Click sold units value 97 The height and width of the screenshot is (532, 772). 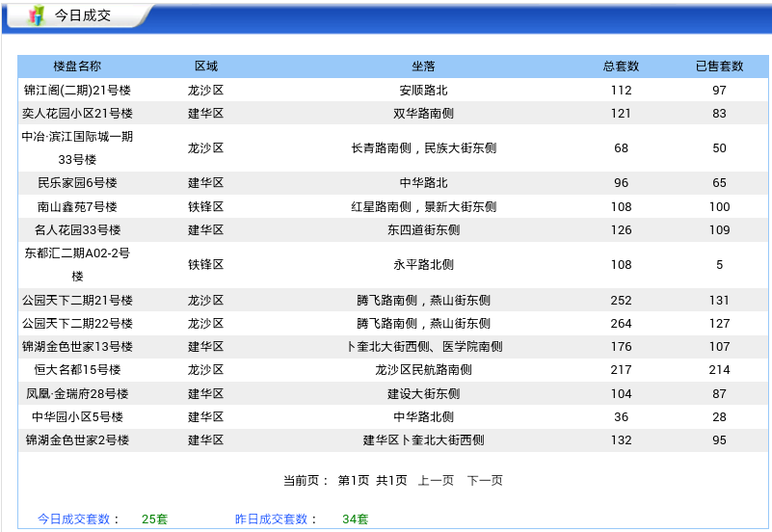coord(719,90)
